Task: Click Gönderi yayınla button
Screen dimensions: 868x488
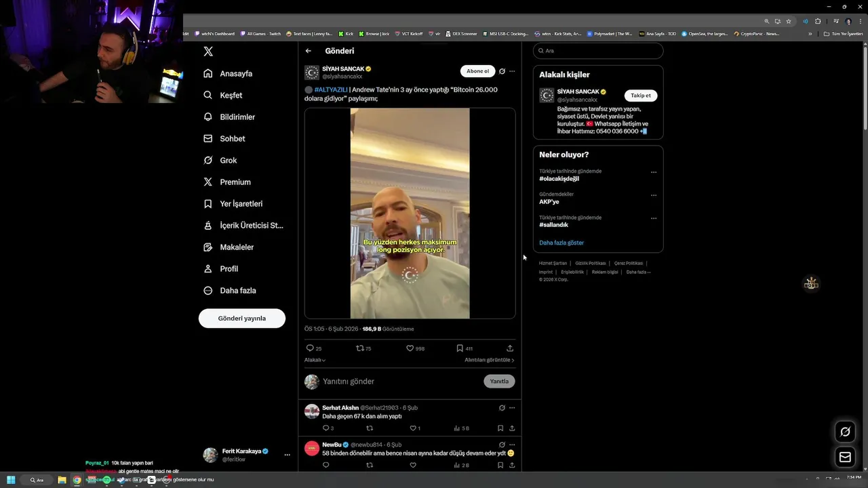Action: point(242,318)
